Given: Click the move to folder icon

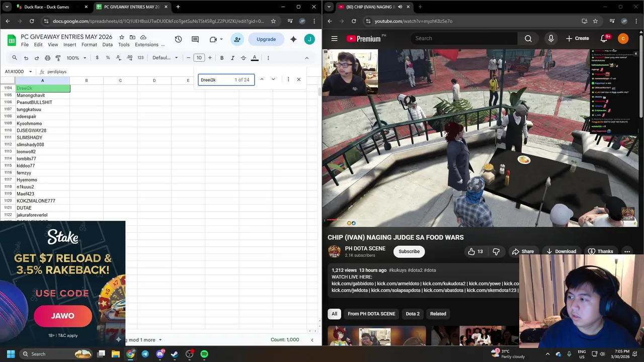Looking at the screenshot, I should [x=132, y=37].
